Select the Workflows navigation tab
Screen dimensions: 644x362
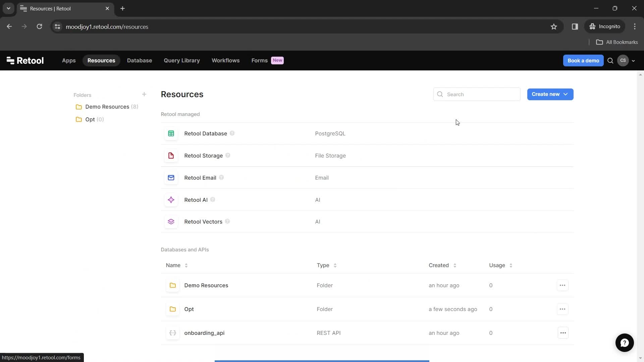pos(226,60)
